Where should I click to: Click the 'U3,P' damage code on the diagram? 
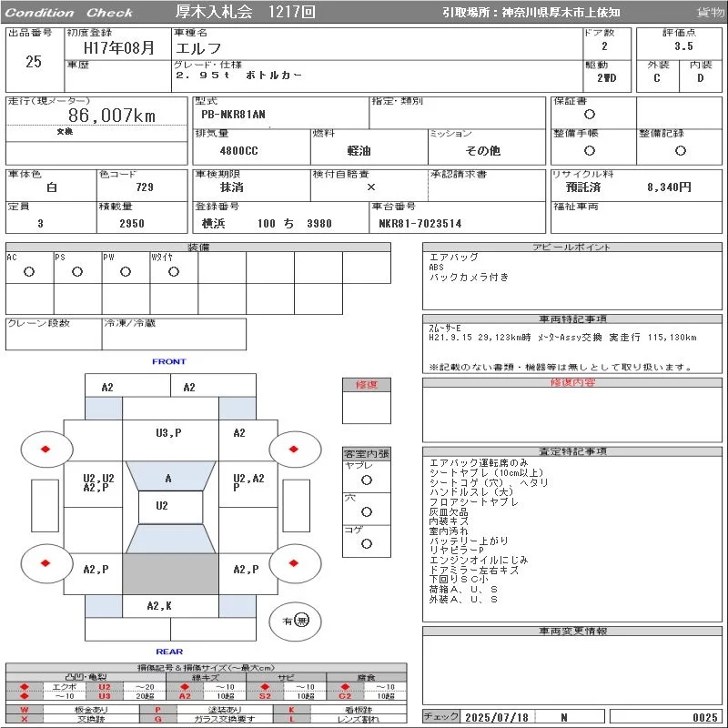pos(168,433)
